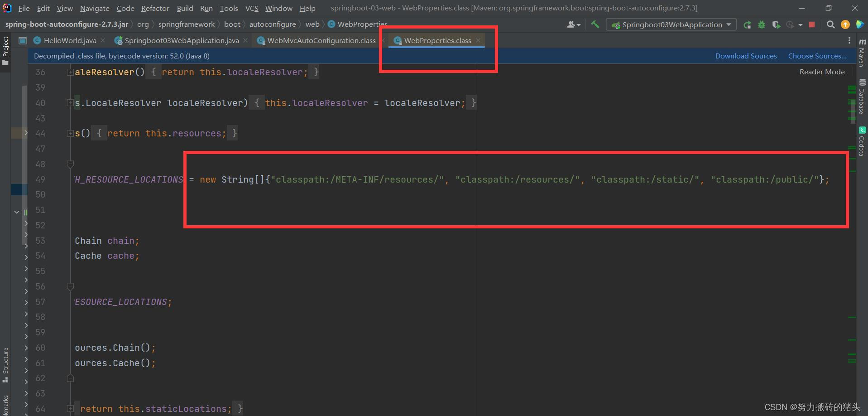Open the dropdown arrow next to profiler

click(x=801, y=25)
